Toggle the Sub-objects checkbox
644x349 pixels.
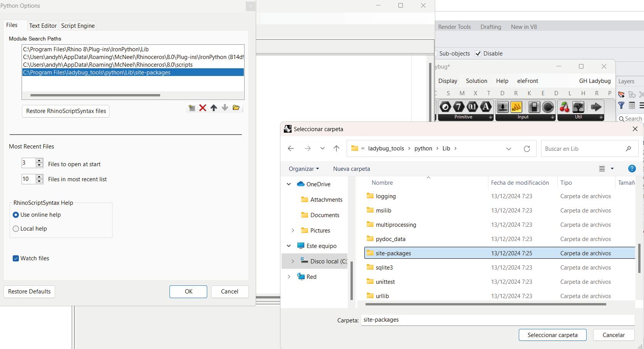436,54
